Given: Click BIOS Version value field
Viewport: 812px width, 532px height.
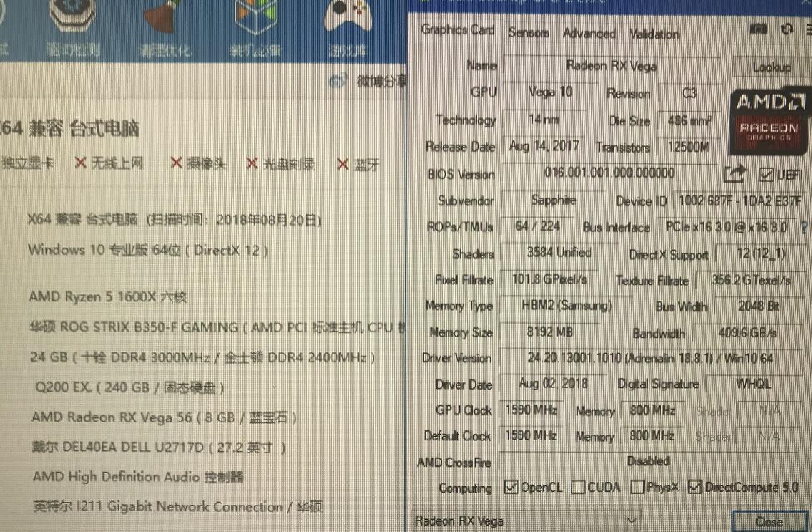Looking at the screenshot, I should click(x=610, y=173).
